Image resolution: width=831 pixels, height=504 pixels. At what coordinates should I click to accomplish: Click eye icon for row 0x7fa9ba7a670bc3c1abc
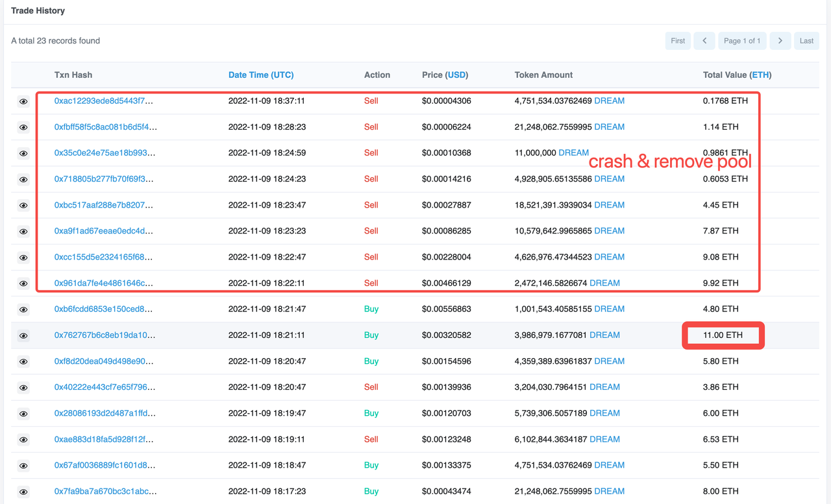click(23, 492)
